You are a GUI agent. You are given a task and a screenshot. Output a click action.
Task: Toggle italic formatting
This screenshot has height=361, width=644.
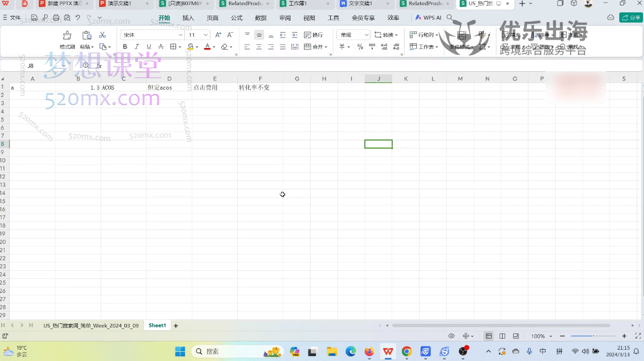pos(137,47)
